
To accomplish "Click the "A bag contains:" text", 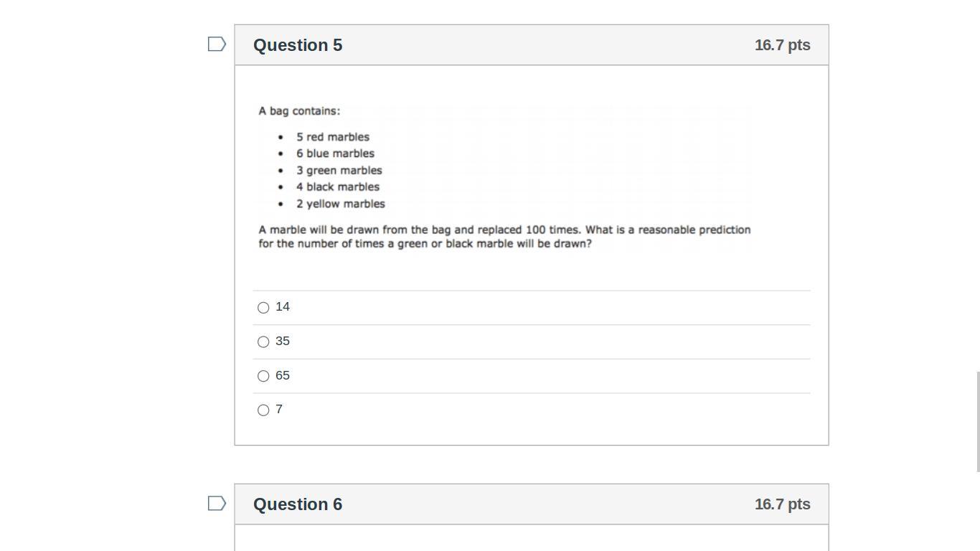I will click(299, 111).
